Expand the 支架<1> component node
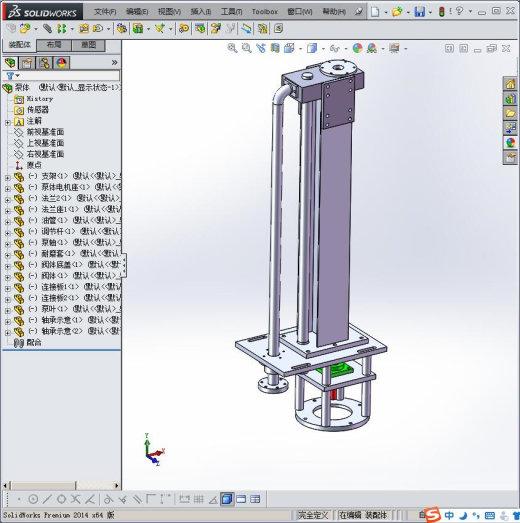Screen dimensions: 520x523 coord(8,178)
